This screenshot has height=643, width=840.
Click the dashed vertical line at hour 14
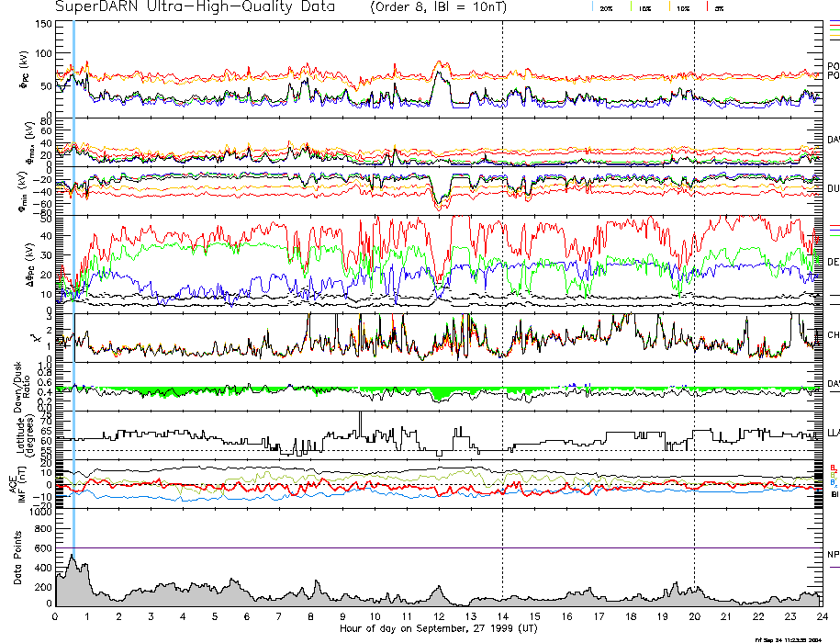point(503,276)
